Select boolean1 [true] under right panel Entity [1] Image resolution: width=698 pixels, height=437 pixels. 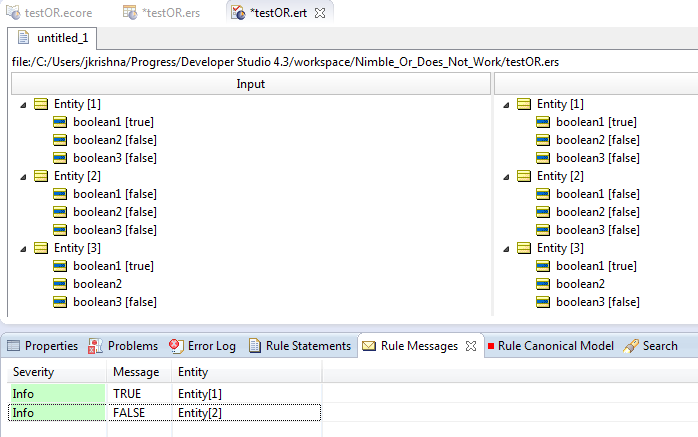597,122
